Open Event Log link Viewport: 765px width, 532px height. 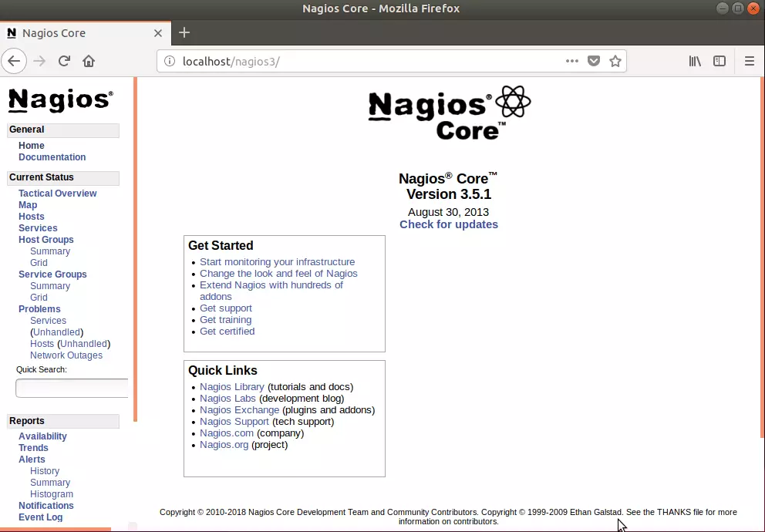pos(41,517)
